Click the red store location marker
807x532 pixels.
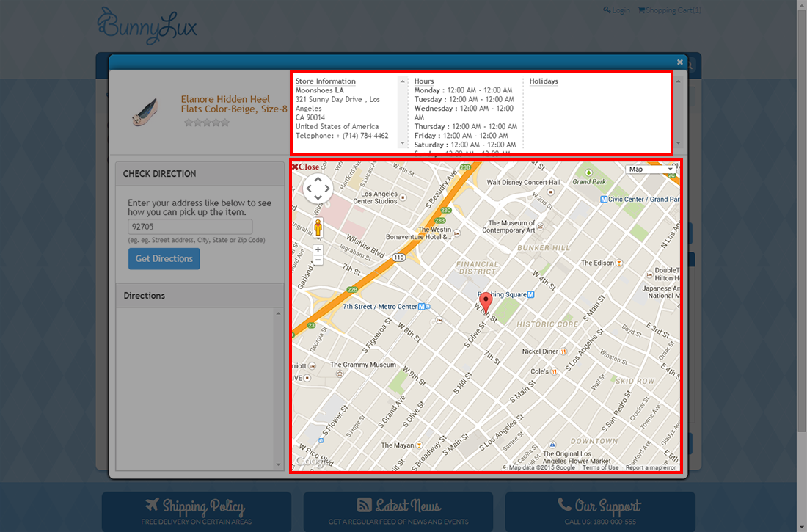(x=486, y=302)
